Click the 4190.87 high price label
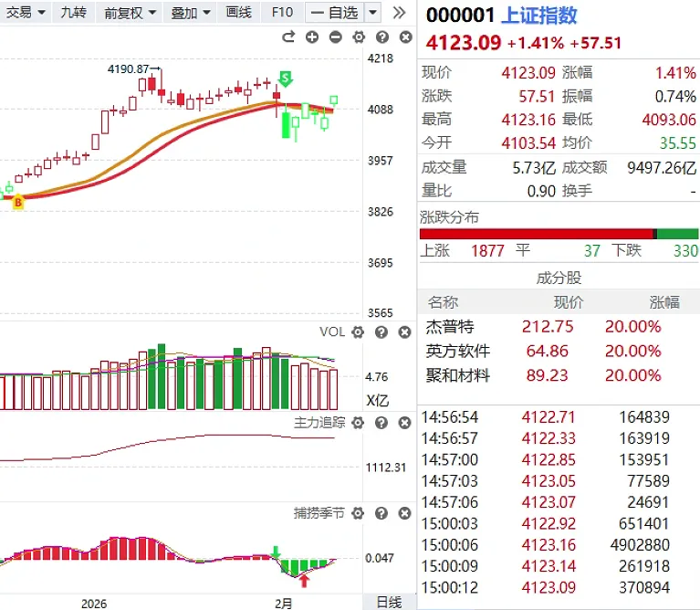The image size is (700, 610). tap(128, 69)
